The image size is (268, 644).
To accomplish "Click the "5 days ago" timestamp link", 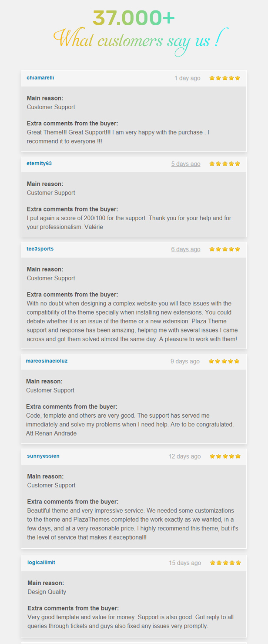I will pos(186,164).
